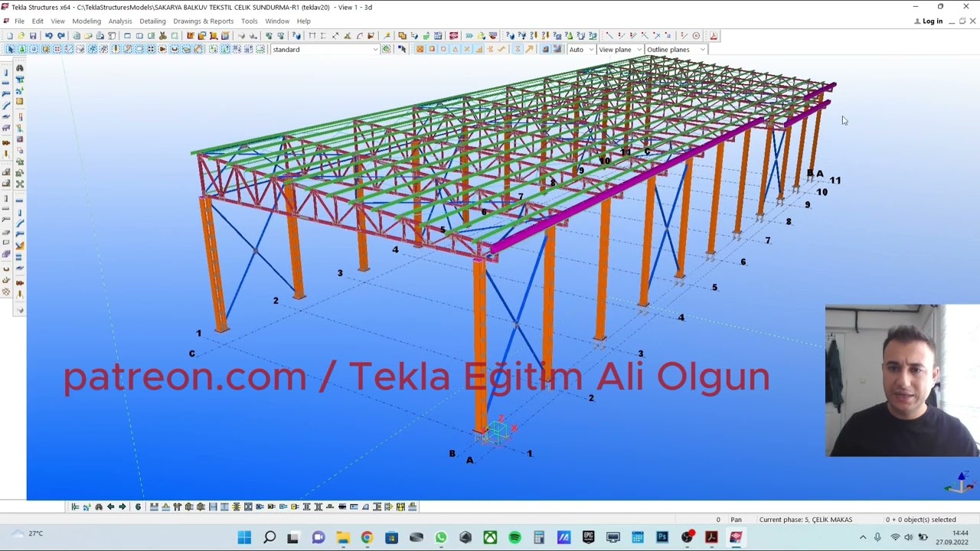The width and height of the screenshot is (980, 551).
Task: Toggle Snap to intersection points X switch
Action: [x=467, y=49]
